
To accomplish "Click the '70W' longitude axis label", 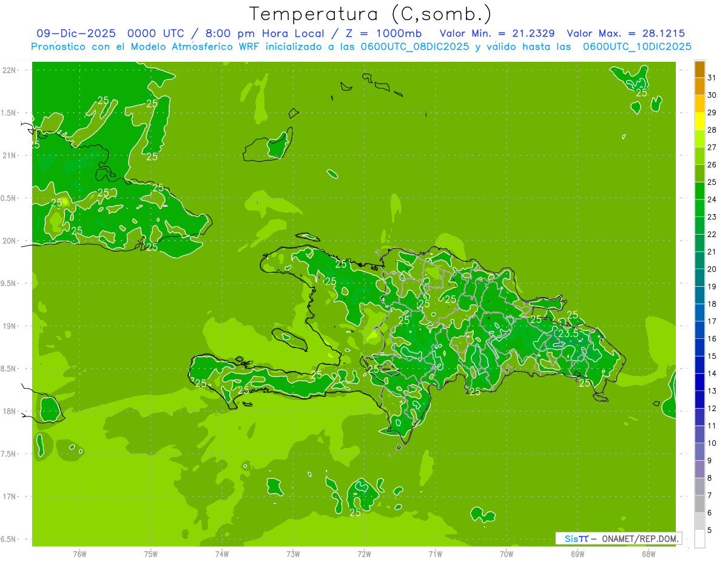I will 506,554.
